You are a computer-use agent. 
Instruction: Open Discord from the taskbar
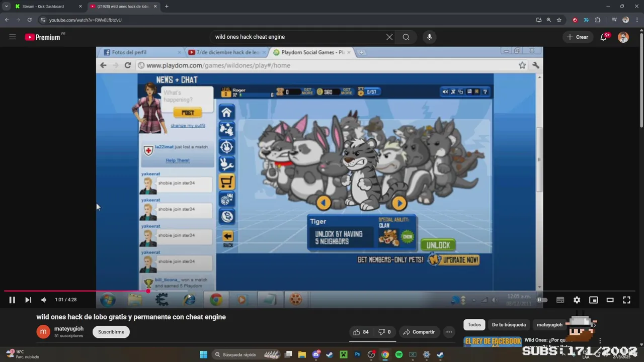(316, 354)
